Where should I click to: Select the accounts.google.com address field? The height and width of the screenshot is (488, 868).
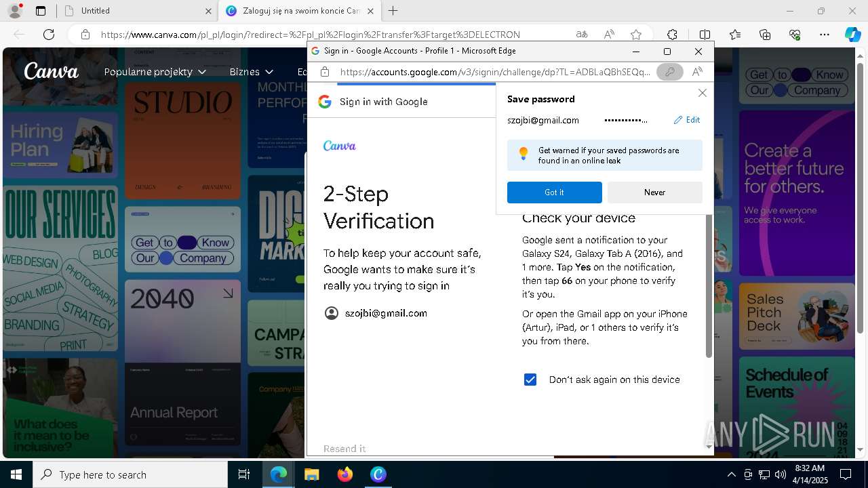point(495,72)
